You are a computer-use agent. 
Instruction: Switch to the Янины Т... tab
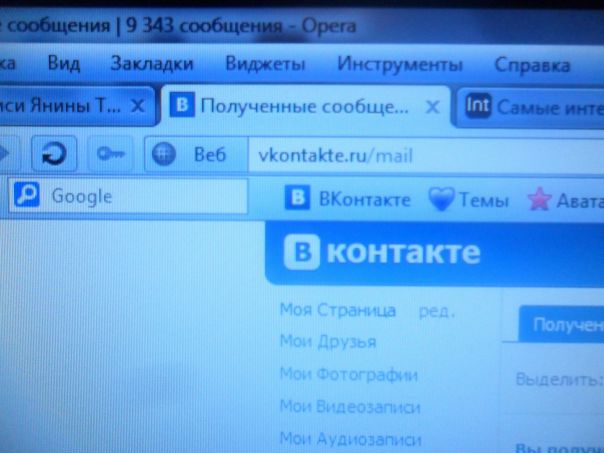pyautogui.click(x=77, y=105)
